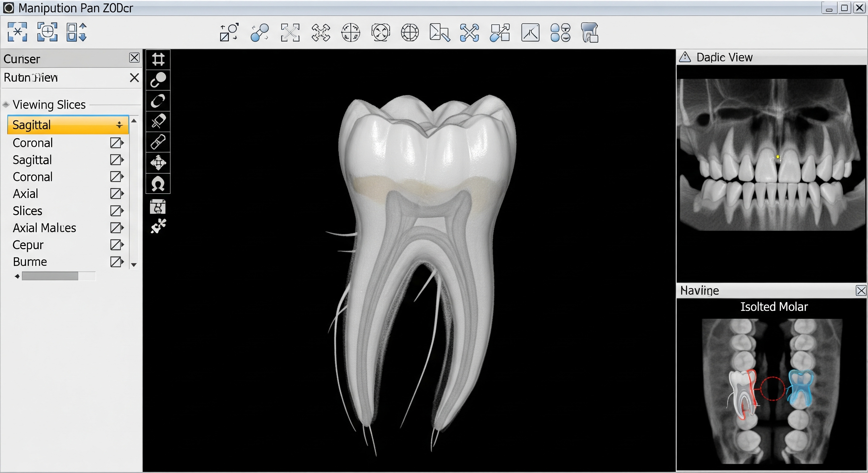Select the four-way move arrows viewport tool
The width and height of the screenshot is (868, 473).
tap(158, 163)
